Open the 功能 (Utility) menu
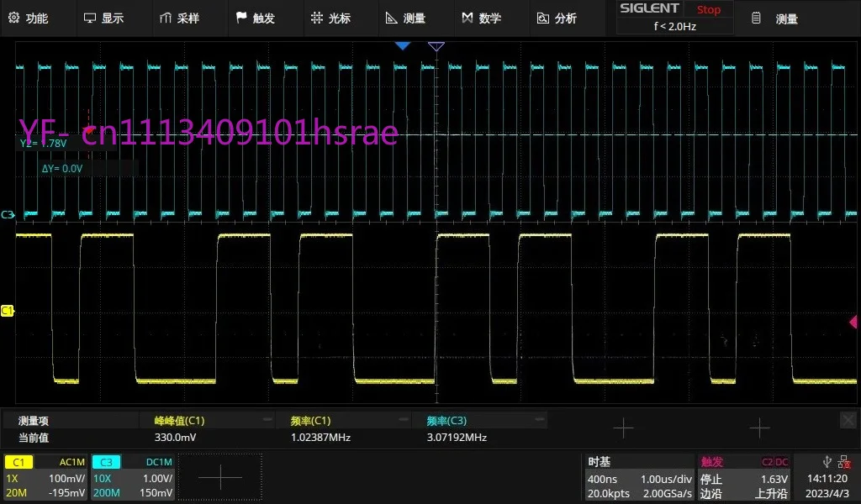 click(29, 18)
